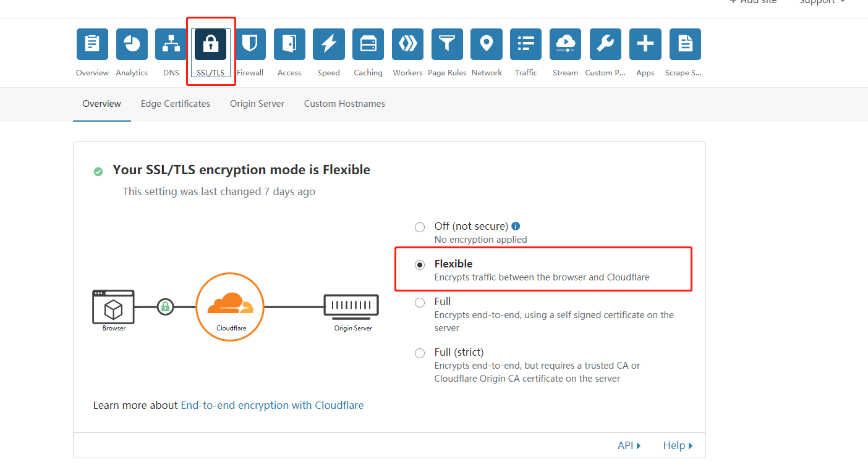Click the Speed lightning icon
Screen dimensions: 868x470
(328, 44)
